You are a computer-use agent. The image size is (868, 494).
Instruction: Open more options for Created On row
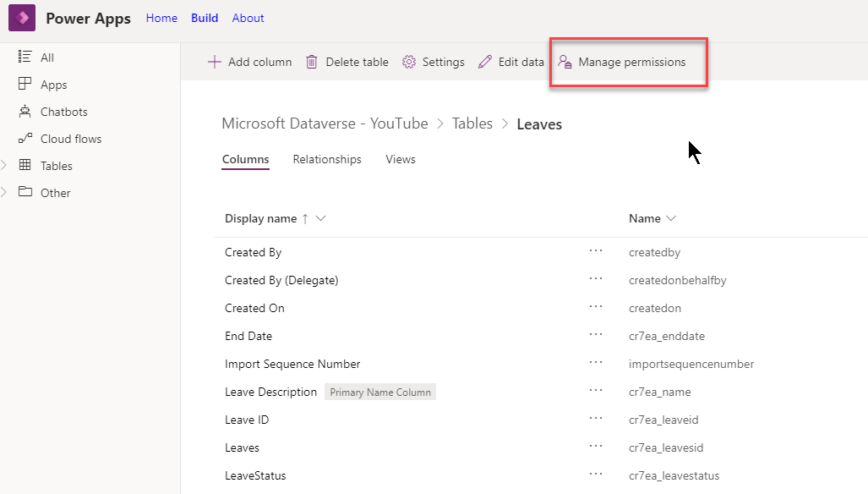coord(596,306)
